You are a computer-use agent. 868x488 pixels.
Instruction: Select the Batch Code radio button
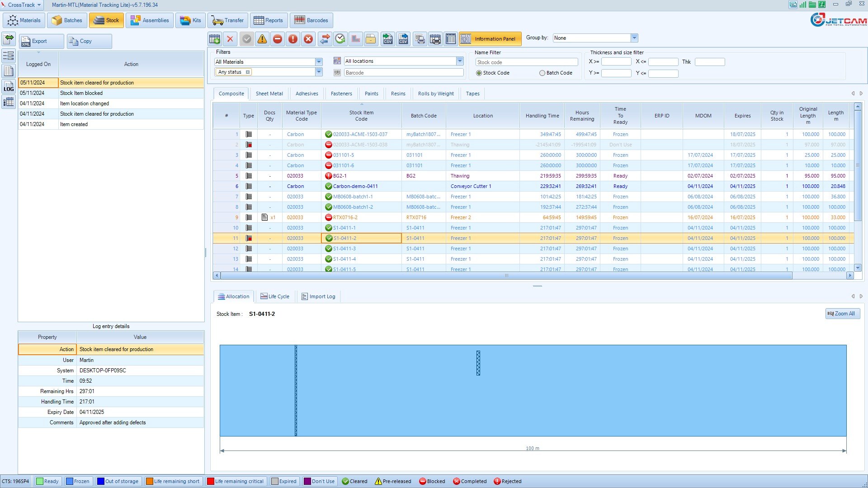(x=541, y=73)
